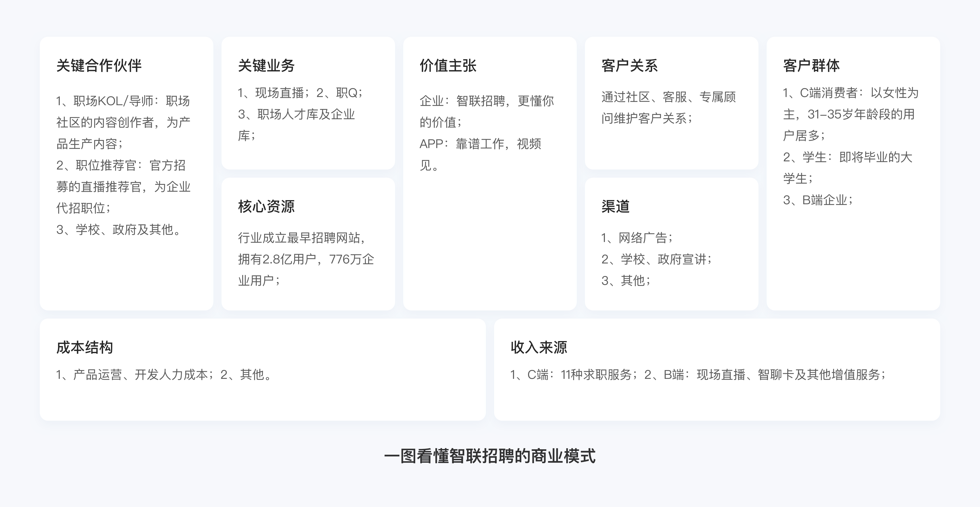This screenshot has height=507, width=980.
Task: Click the 关键业务 card title
Action: 266,65
